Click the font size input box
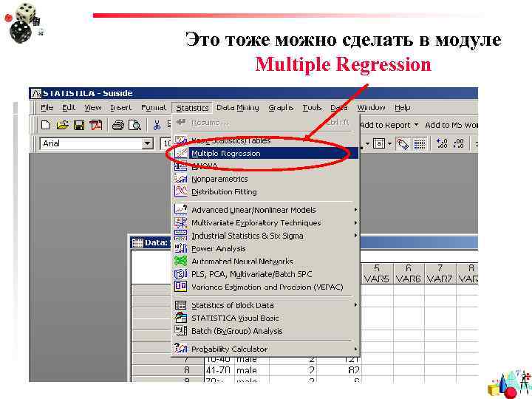 tap(166, 144)
